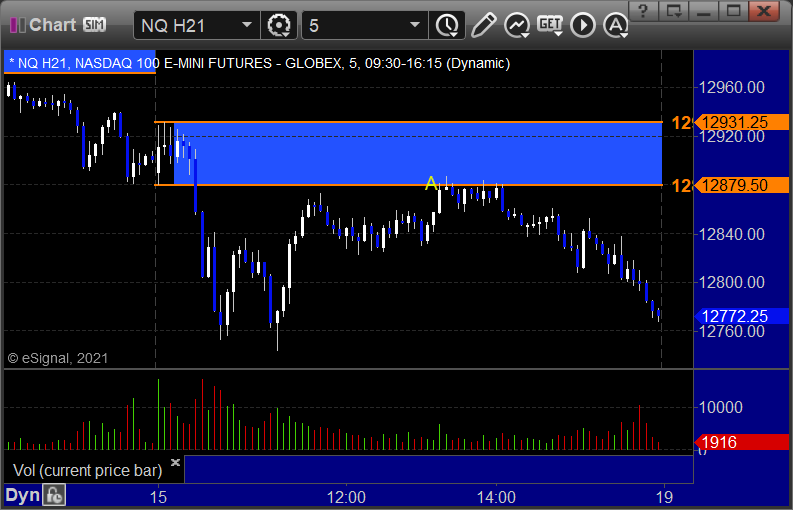Image resolution: width=793 pixels, height=510 pixels.
Task: Open the alerts 'A' circle icon
Action: point(615,25)
